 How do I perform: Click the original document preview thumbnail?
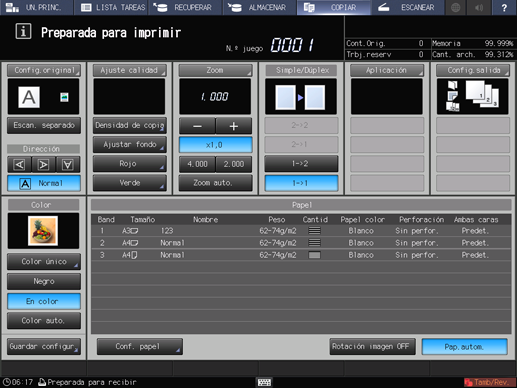29,97
